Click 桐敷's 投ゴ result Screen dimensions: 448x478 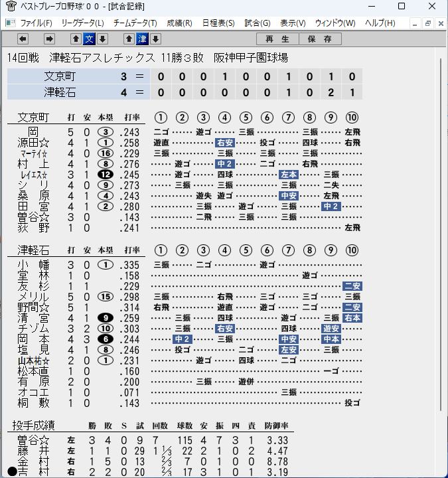(x=352, y=403)
